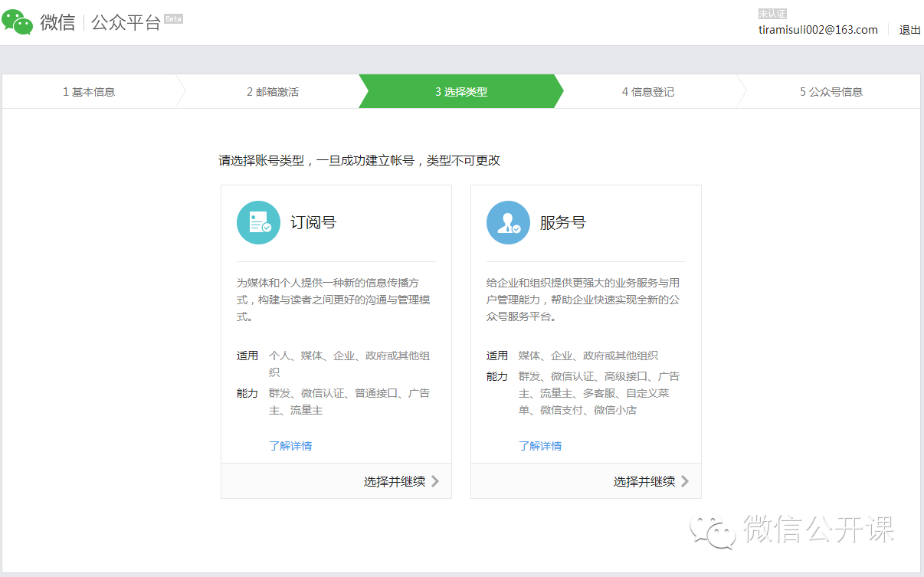
Task: Click the 服务号 card heading
Action: (563, 223)
